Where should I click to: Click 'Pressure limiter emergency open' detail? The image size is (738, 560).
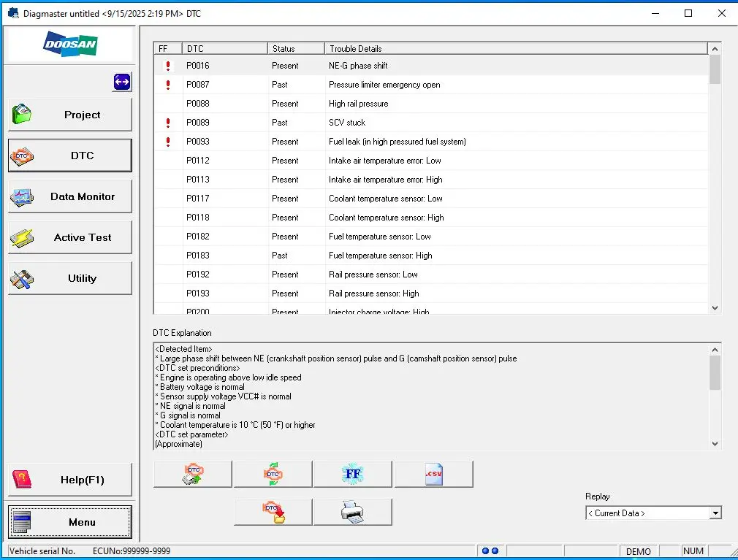[x=384, y=85]
